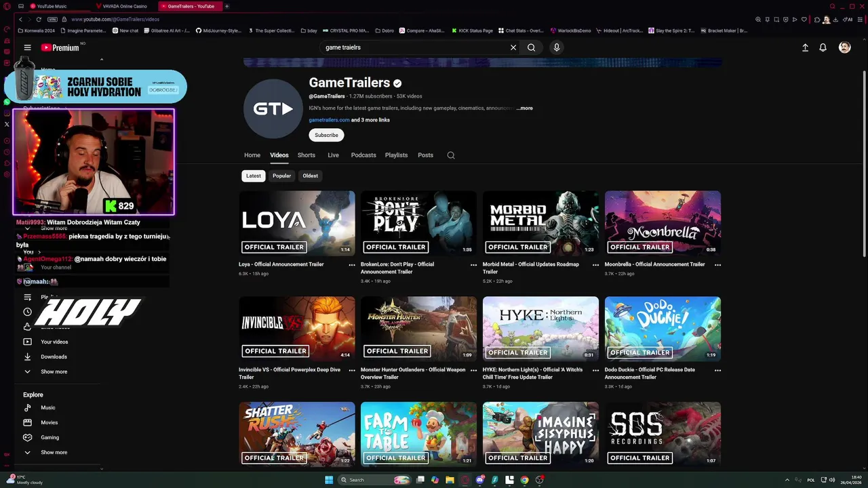Image resolution: width=868 pixels, height=488 pixels.
Task: Open options menu for Morbid Metal video
Action: point(595,265)
